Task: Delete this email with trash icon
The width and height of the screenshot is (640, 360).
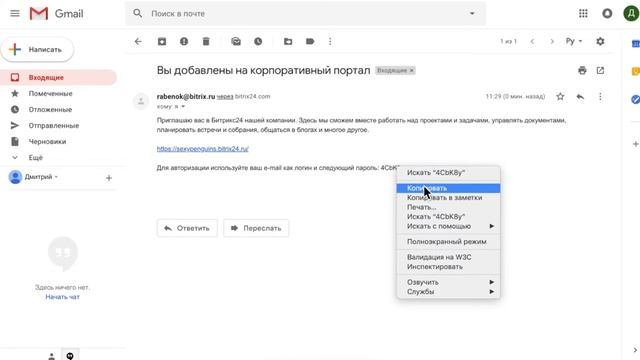Action: (206, 42)
